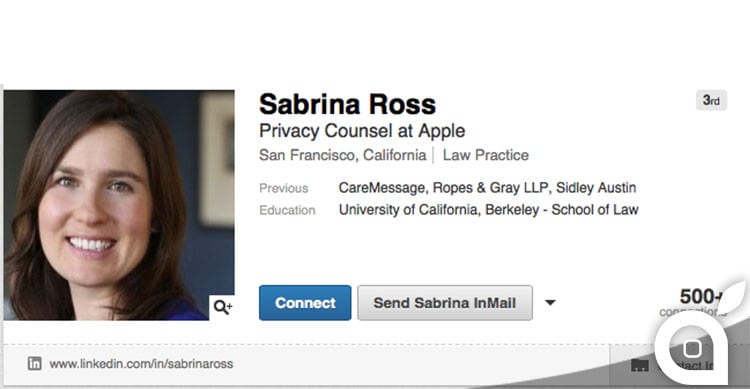Click the CareMessage previous employer link
This screenshot has height=389, width=750.
click(381, 188)
